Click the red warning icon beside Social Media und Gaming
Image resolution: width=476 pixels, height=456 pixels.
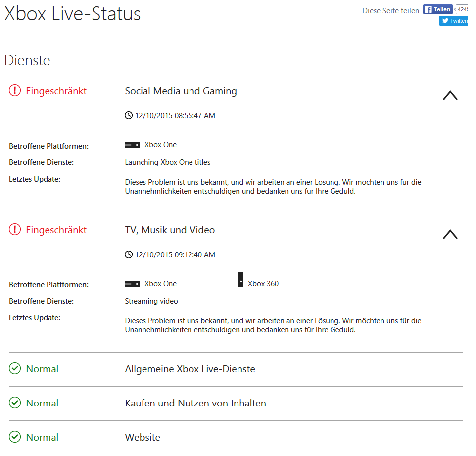15,91
